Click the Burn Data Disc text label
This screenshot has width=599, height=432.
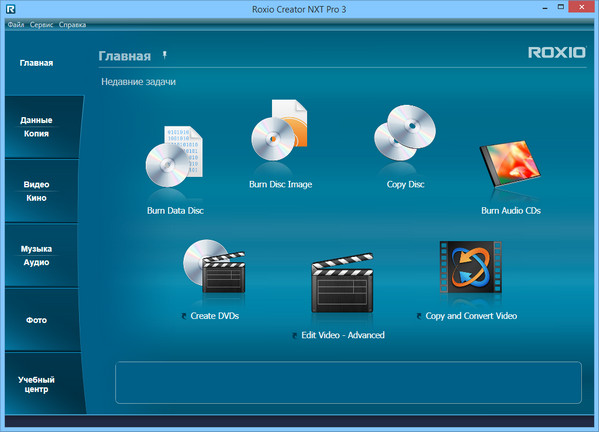[175, 210]
